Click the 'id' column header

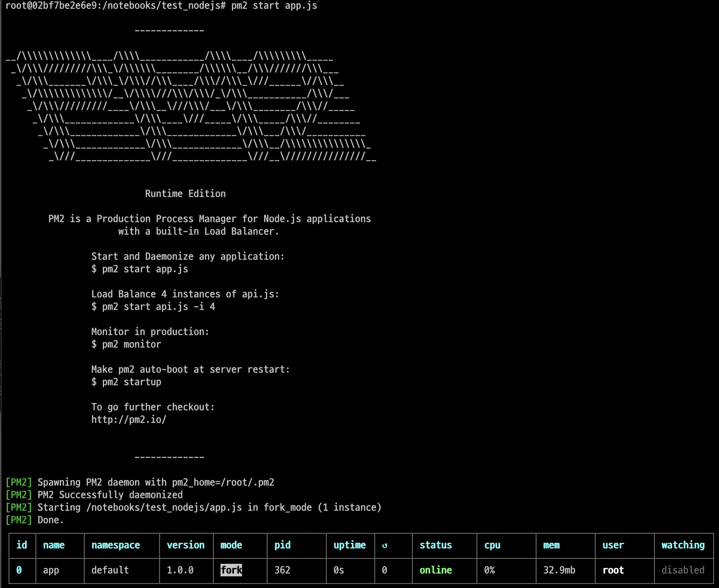22,545
